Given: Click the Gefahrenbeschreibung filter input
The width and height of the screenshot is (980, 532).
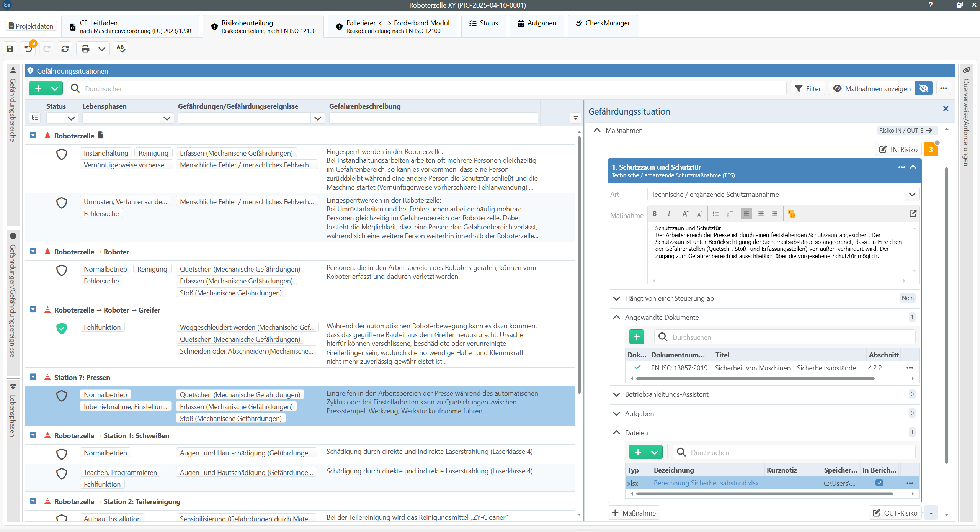Looking at the screenshot, I should [433, 118].
